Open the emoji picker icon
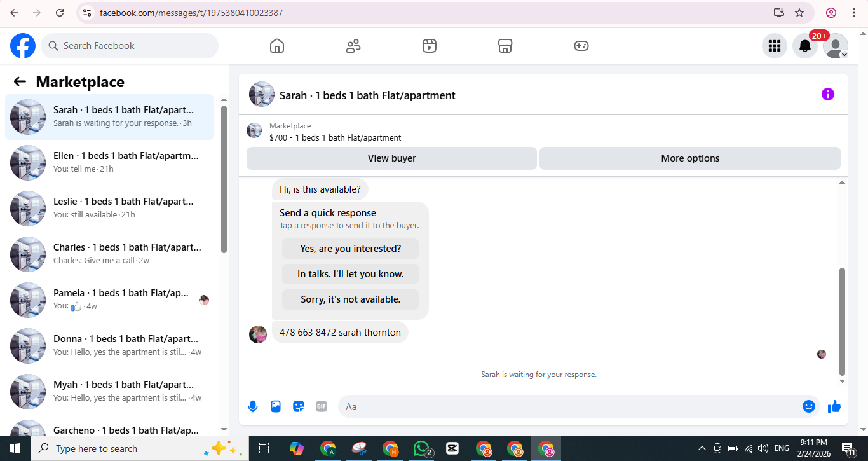 (809, 406)
